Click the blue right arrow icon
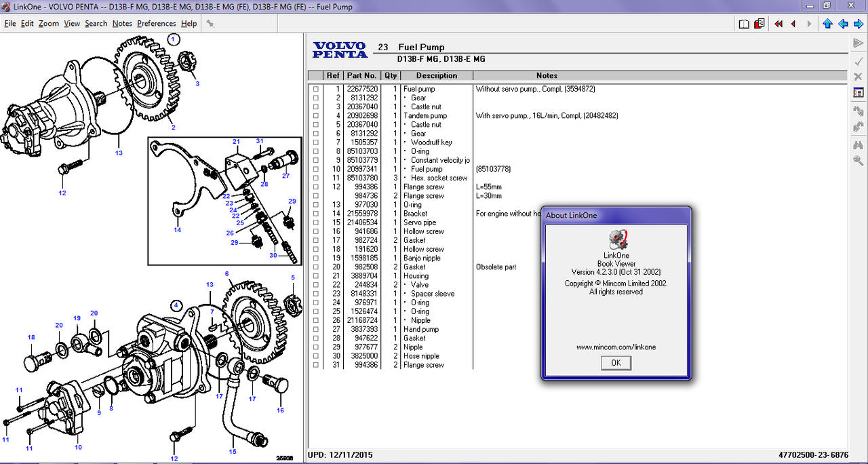The width and height of the screenshot is (868, 464). tap(859, 24)
